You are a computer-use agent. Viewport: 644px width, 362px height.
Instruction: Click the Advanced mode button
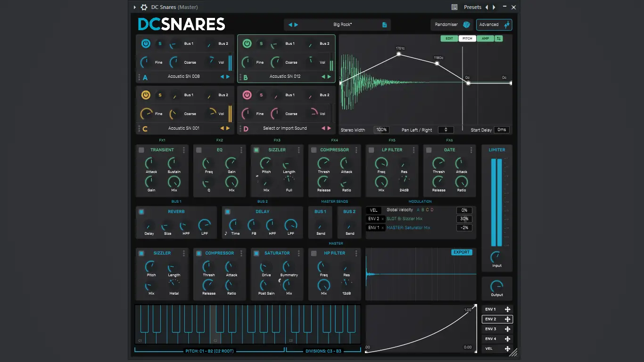[x=494, y=25]
